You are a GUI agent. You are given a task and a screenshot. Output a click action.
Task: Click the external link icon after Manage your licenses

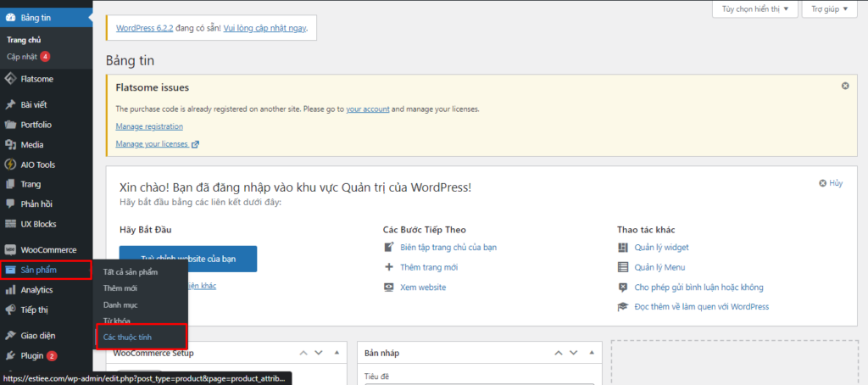click(195, 144)
